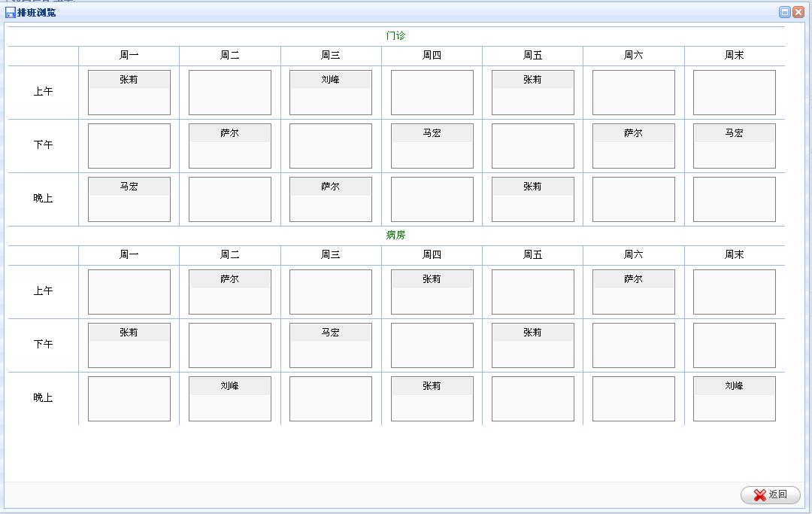Click empty shift box 病房 周一 上午
812x514 pixels.
(129, 292)
